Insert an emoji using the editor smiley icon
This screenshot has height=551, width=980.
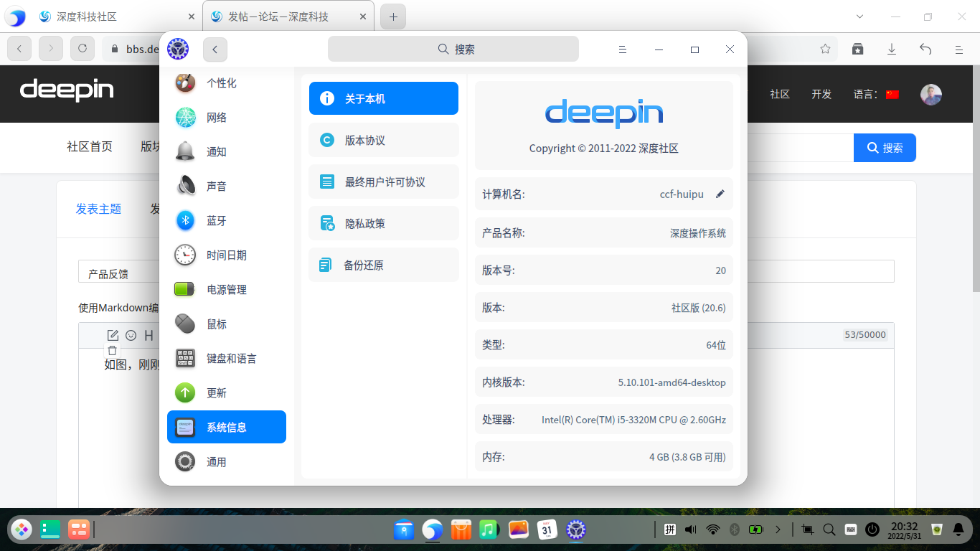click(x=130, y=335)
